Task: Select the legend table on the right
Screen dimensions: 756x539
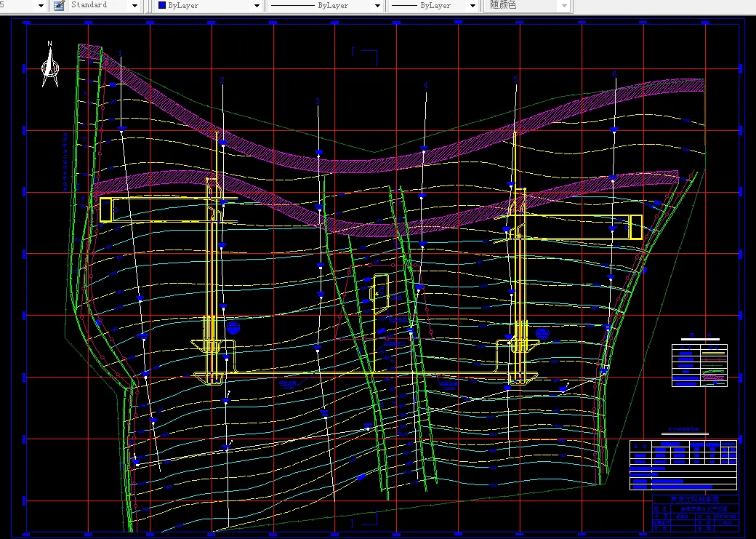Action: pyautogui.click(x=699, y=364)
